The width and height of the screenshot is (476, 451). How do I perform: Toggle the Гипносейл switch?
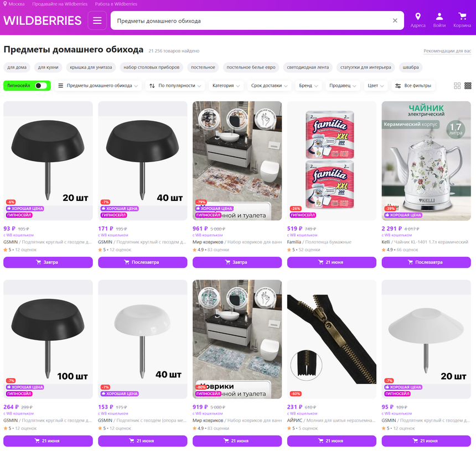[x=42, y=86]
